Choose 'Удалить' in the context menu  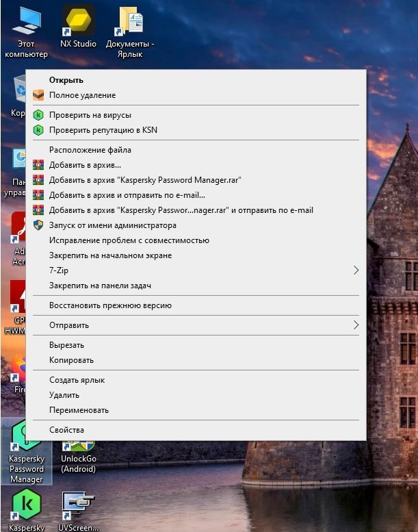(x=196, y=395)
